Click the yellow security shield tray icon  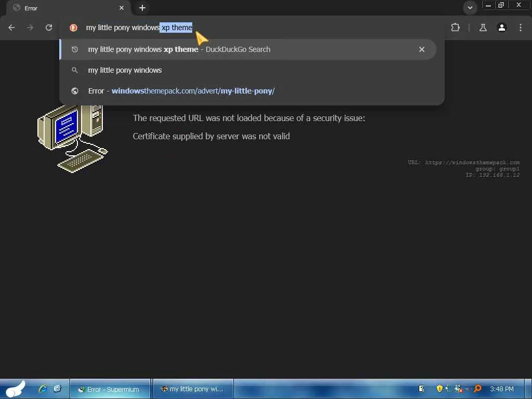[x=440, y=389]
